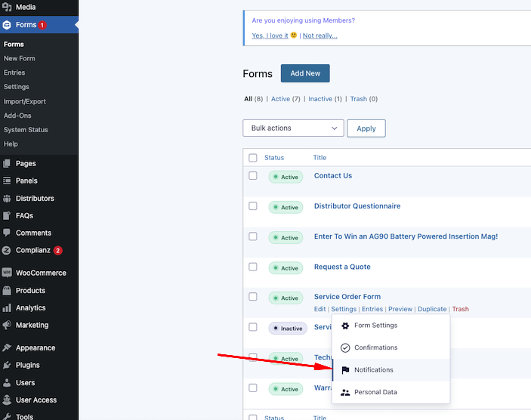Click Duplicate under Service Order Form
This screenshot has height=420, width=531.
[432, 309]
